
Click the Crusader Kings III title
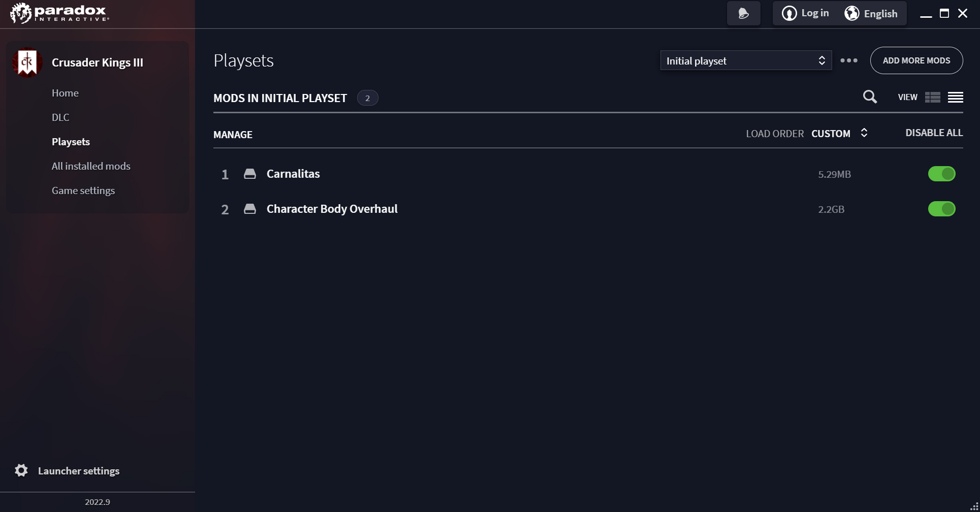point(97,62)
